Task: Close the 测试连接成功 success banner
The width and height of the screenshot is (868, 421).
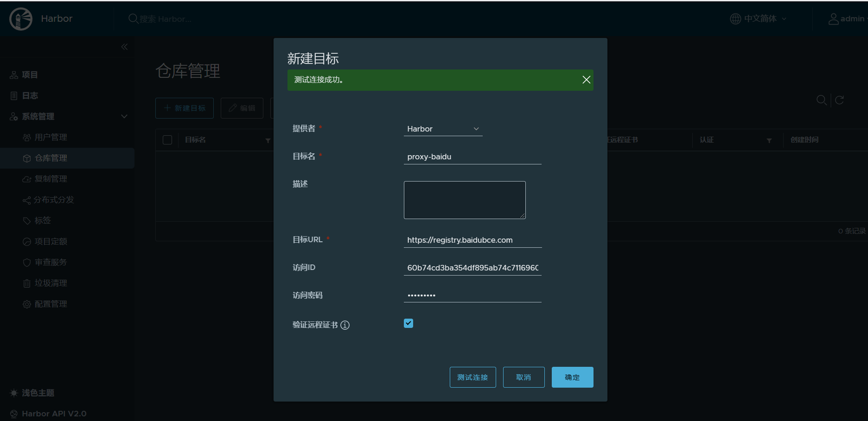Action: 586,80
